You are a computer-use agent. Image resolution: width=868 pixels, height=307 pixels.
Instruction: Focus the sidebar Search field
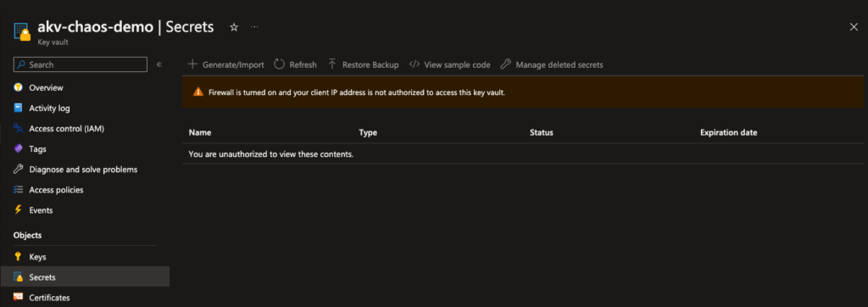click(81, 64)
